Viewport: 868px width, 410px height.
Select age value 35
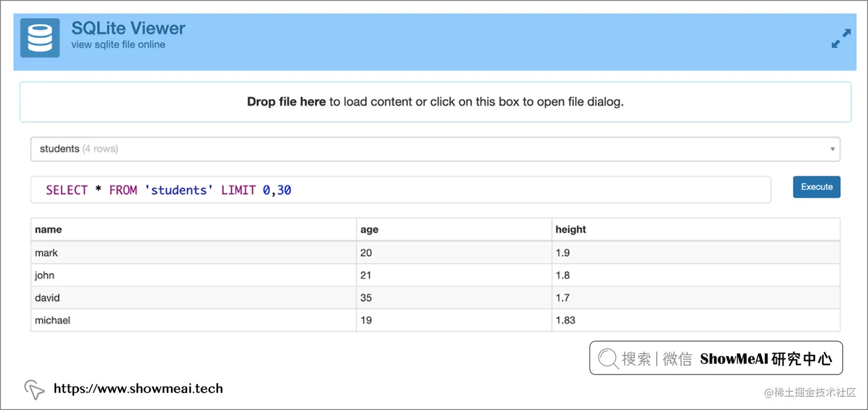(x=454, y=298)
